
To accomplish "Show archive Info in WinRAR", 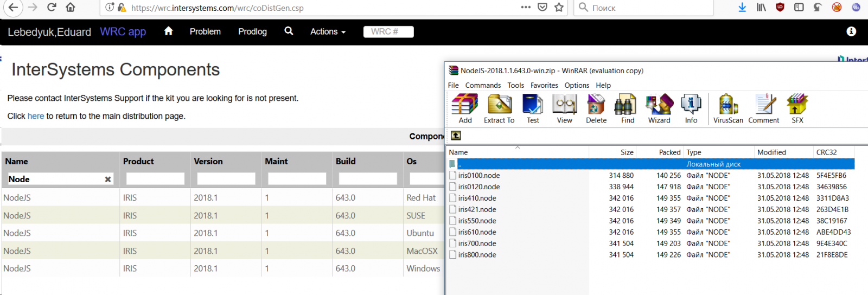I will coord(691,108).
